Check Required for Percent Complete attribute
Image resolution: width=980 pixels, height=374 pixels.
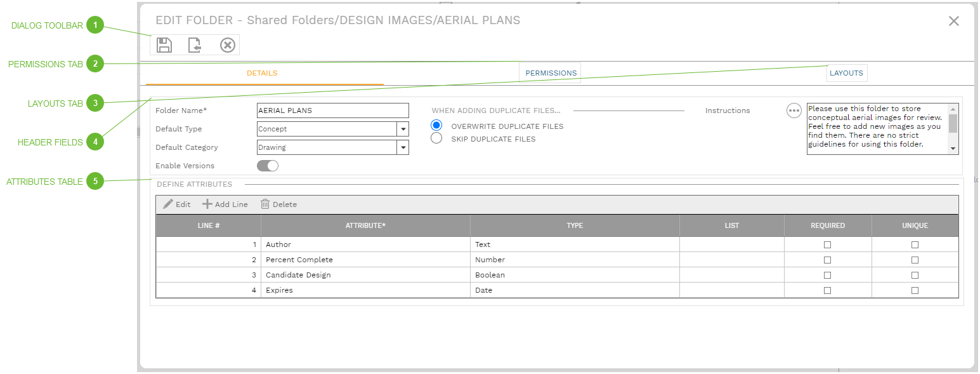click(827, 260)
